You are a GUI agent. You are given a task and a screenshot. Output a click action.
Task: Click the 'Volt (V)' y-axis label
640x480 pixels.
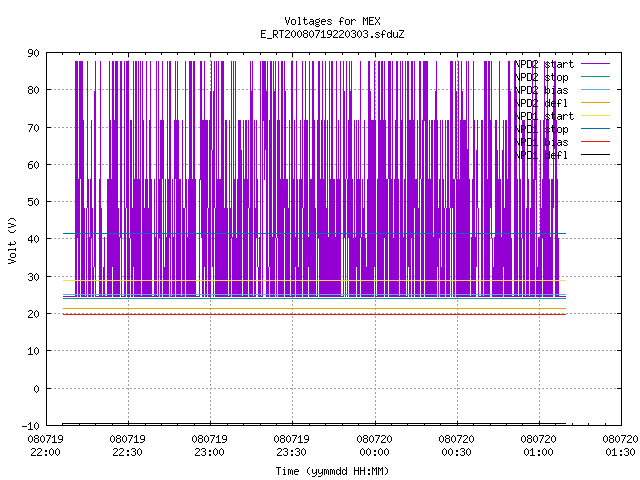(12, 240)
